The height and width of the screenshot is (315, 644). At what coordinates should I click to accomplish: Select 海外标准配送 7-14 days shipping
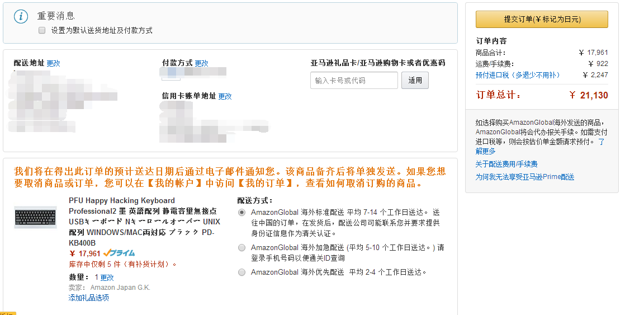(x=242, y=212)
